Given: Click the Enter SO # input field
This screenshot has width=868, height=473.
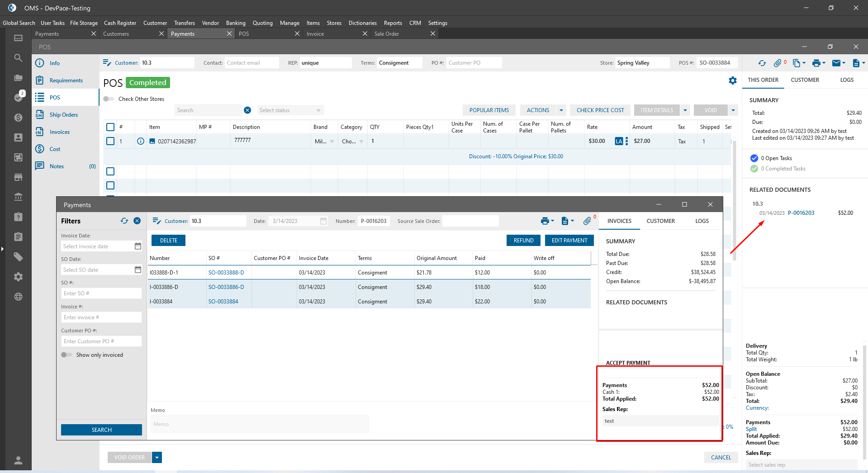Looking at the screenshot, I should [101, 293].
